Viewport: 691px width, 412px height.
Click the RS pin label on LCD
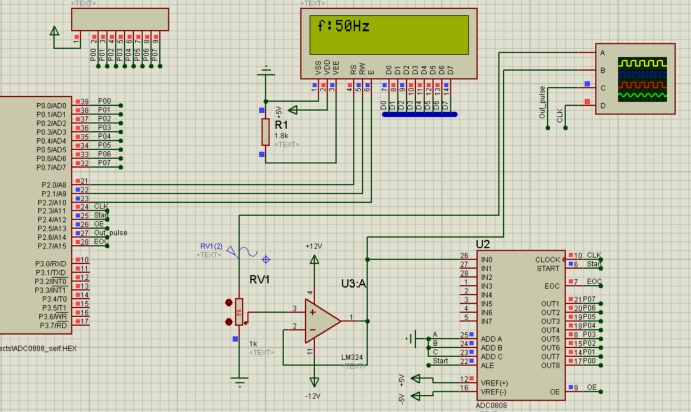[x=353, y=70]
